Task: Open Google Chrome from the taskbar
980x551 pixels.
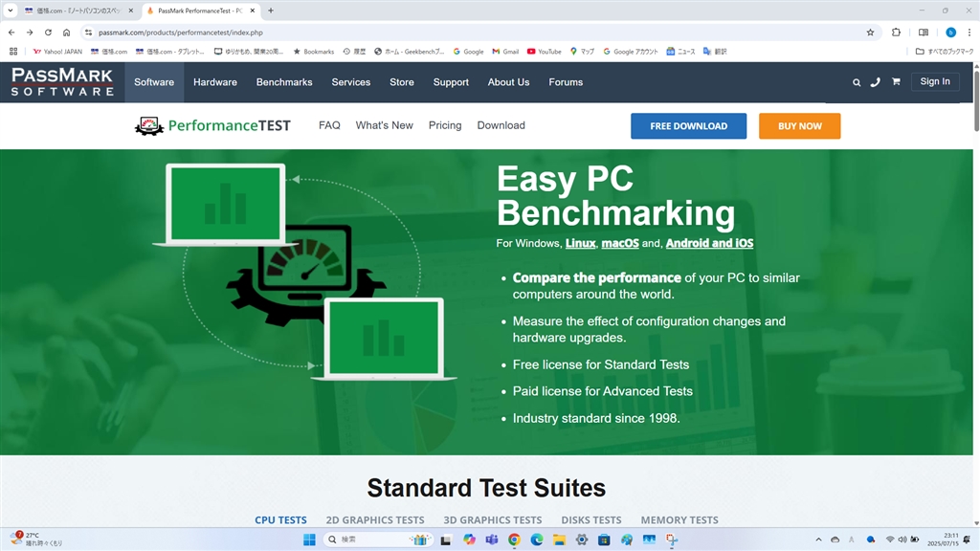Action: [x=514, y=540]
